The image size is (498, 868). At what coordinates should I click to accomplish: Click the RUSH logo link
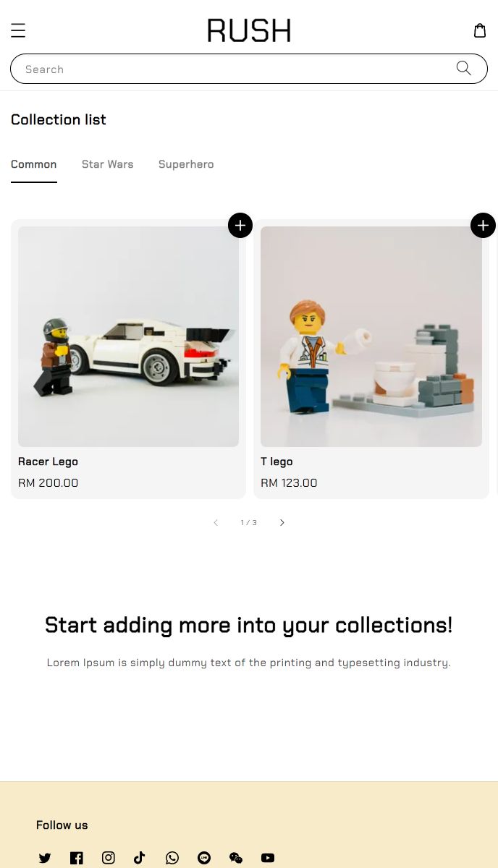coord(249,30)
